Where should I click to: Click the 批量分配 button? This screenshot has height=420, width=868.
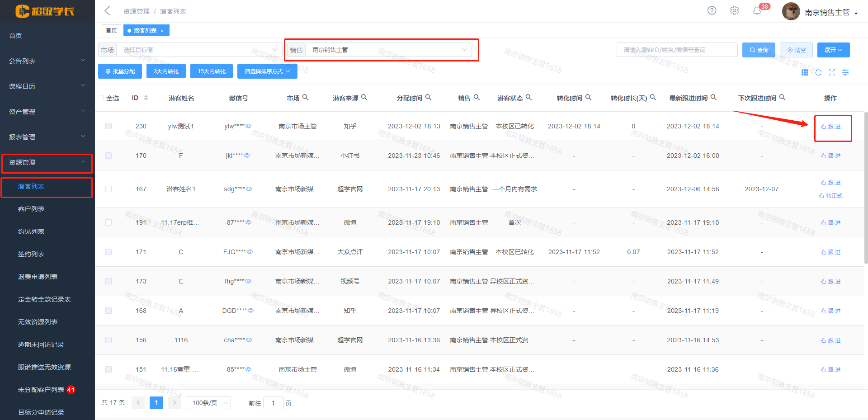pyautogui.click(x=120, y=71)
